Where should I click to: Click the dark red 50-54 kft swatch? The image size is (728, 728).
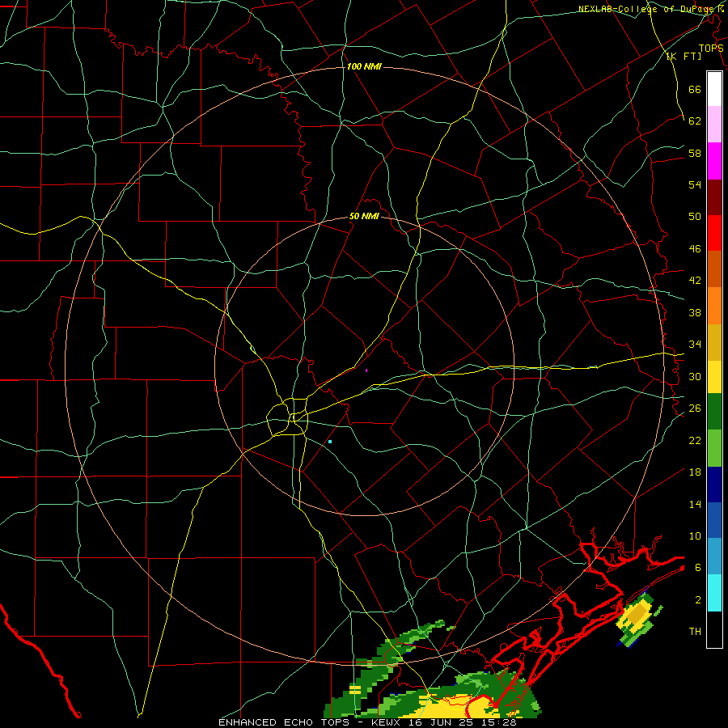coord(714,197)
